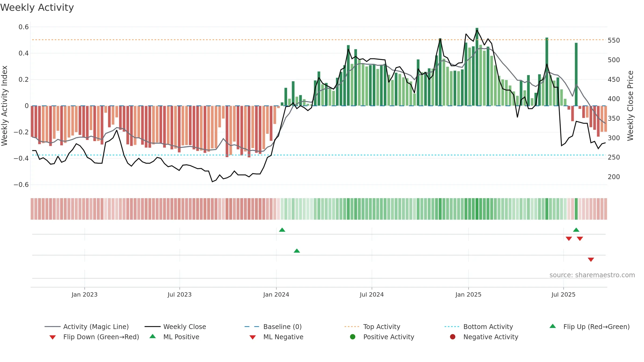
Task: Click the ML Positive triangle marker in early 2024
Action: (297, 251)
